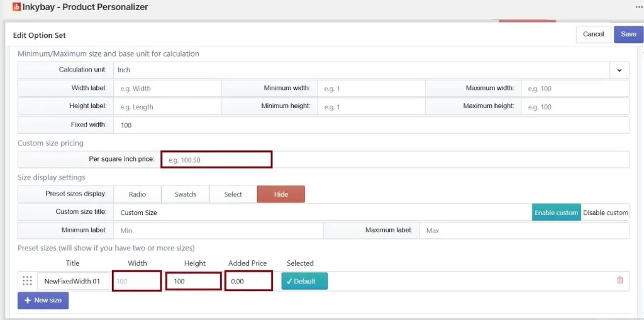Edit the preset Height field
Screen dimensions: 644x320
[x=194, y=282]
